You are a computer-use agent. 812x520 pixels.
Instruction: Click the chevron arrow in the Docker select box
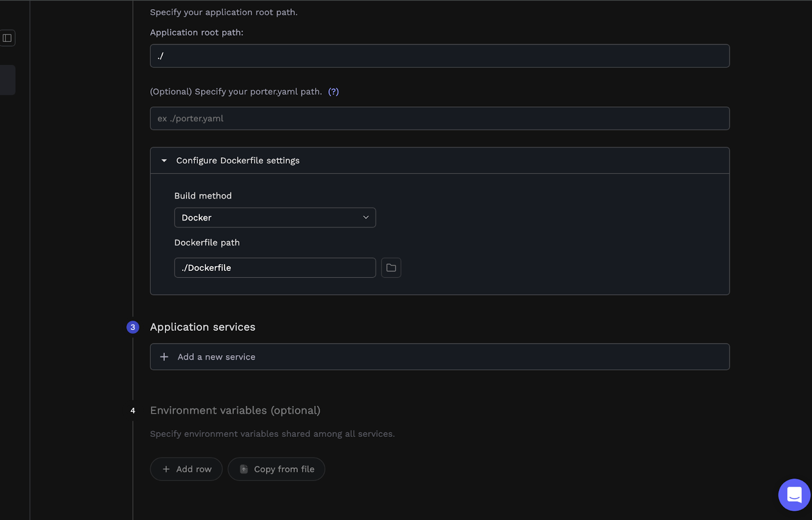pyautogui.click(x=366, y=218)
